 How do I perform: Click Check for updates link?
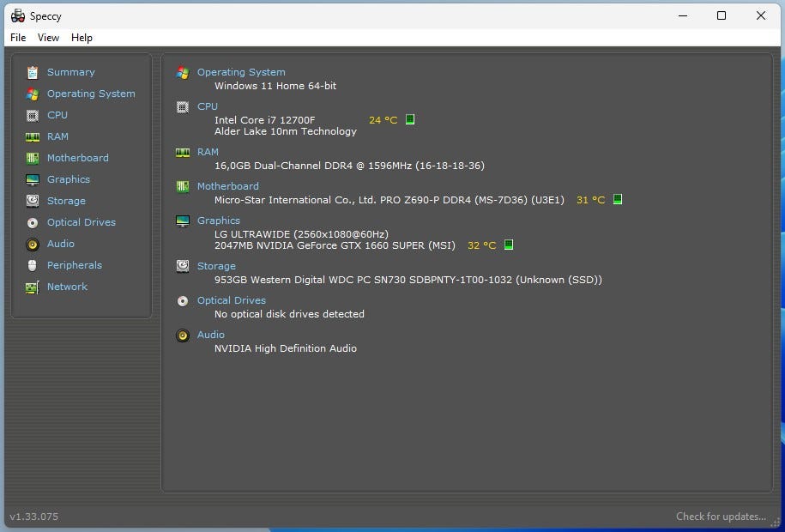coord(721,516)
